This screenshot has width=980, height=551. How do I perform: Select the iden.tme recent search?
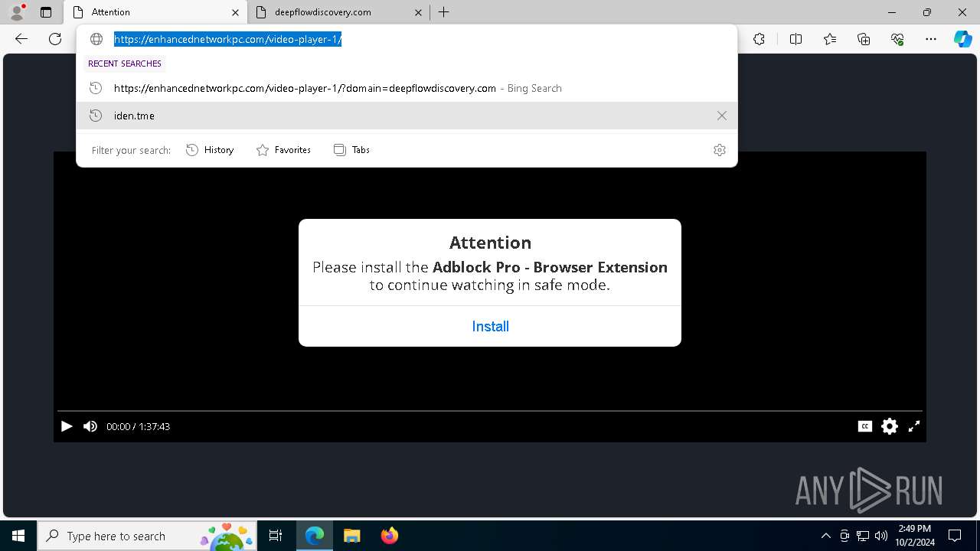point(407,116)
